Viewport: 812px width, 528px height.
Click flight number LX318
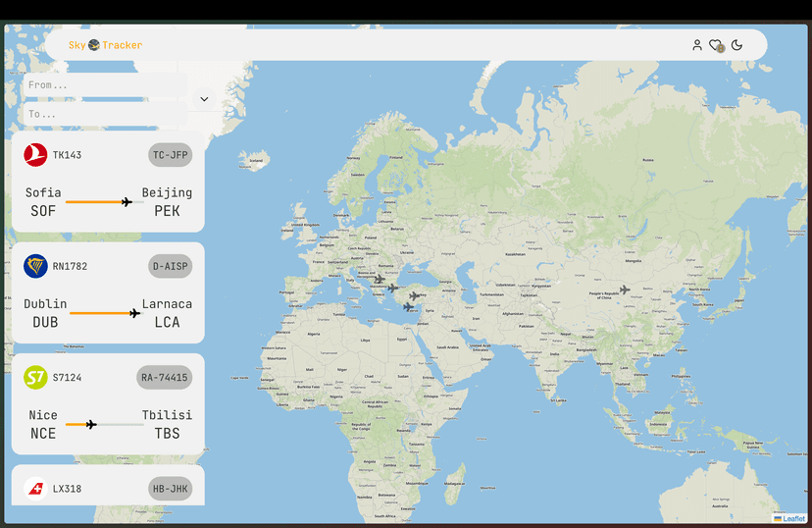(x=67, y=489)
